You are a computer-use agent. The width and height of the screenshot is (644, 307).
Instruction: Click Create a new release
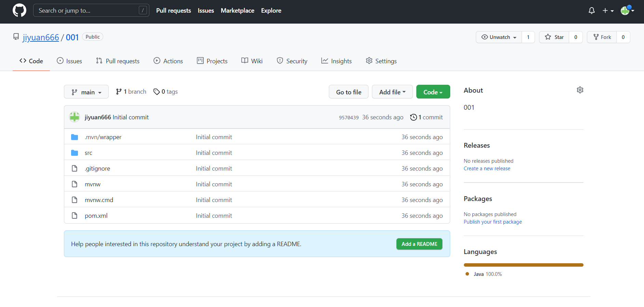click(x=487, y=169)
